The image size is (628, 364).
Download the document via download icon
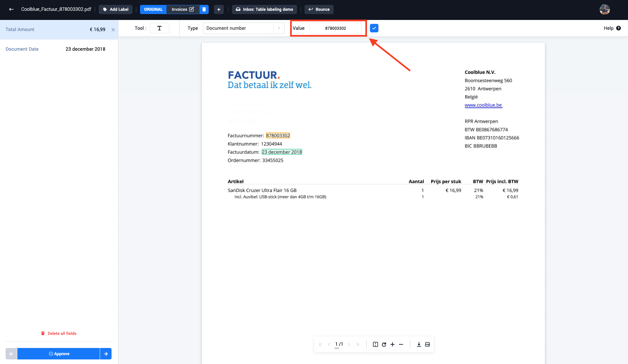point(419,344)
